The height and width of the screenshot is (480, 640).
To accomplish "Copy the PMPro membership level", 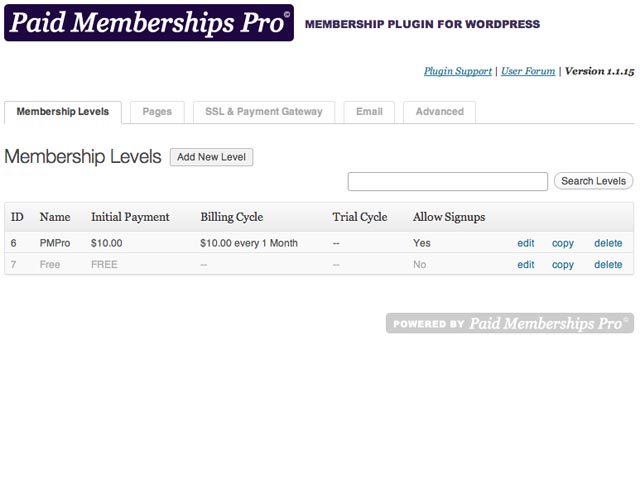I will [563, 244].
